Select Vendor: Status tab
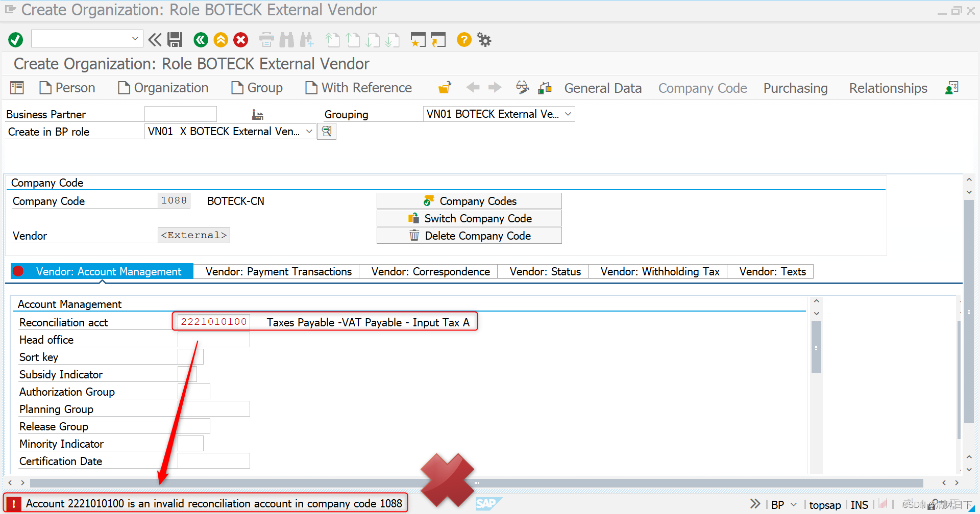980x514 pixels. click(x=545, y=271)
